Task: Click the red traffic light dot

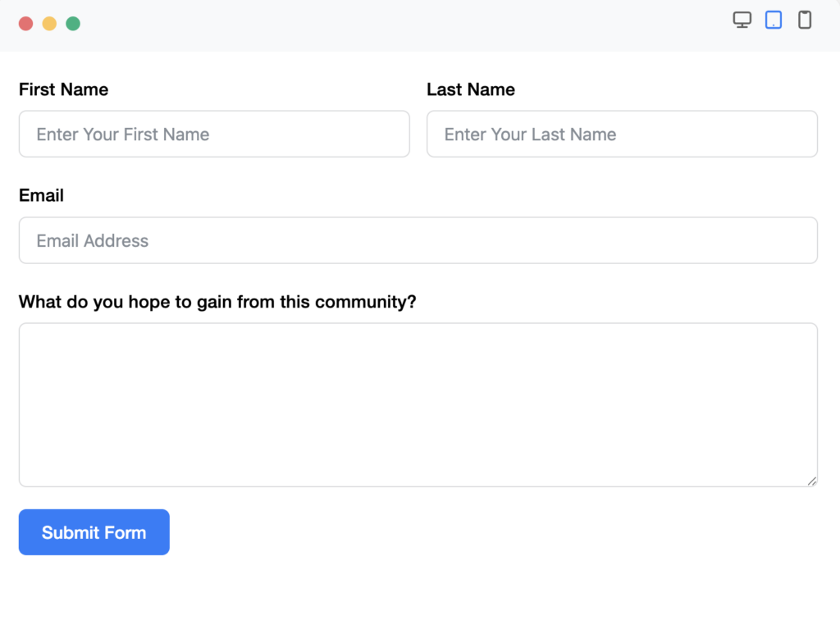Action: click(25, 24)
